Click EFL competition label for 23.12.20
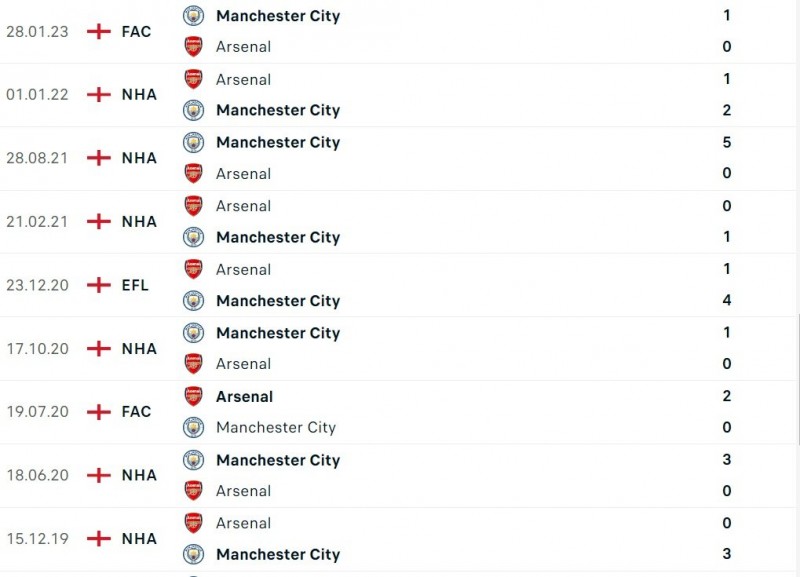Viewport: 800px width, 577px height. [135, 285]
